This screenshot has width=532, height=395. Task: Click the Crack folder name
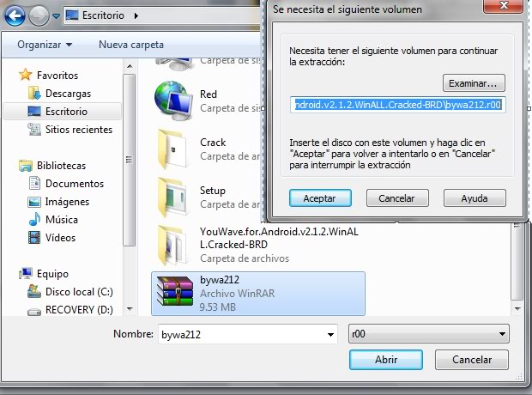[x=213, y=143]
